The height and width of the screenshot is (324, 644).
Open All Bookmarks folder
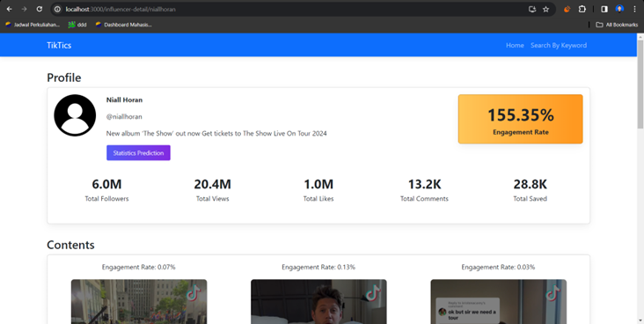(617, 25)
